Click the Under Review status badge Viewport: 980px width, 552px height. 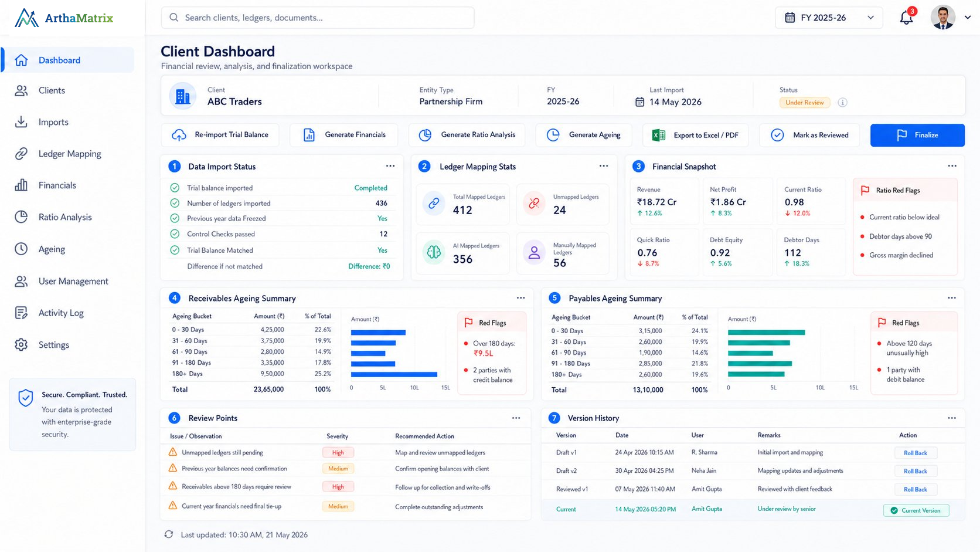click(x=805, y=103)
